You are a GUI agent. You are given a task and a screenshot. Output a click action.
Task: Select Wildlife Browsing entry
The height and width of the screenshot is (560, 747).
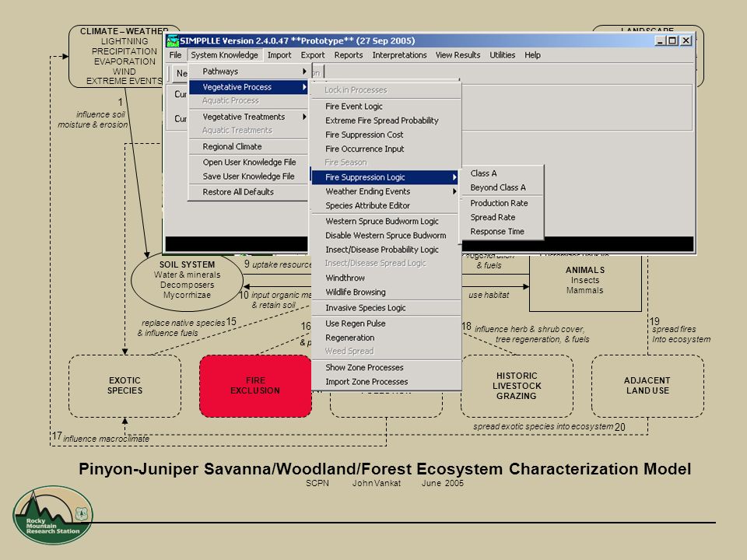[385, 292]
